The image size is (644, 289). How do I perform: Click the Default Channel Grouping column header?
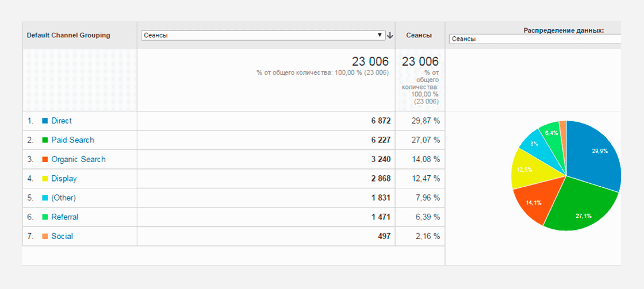[68, 35]
